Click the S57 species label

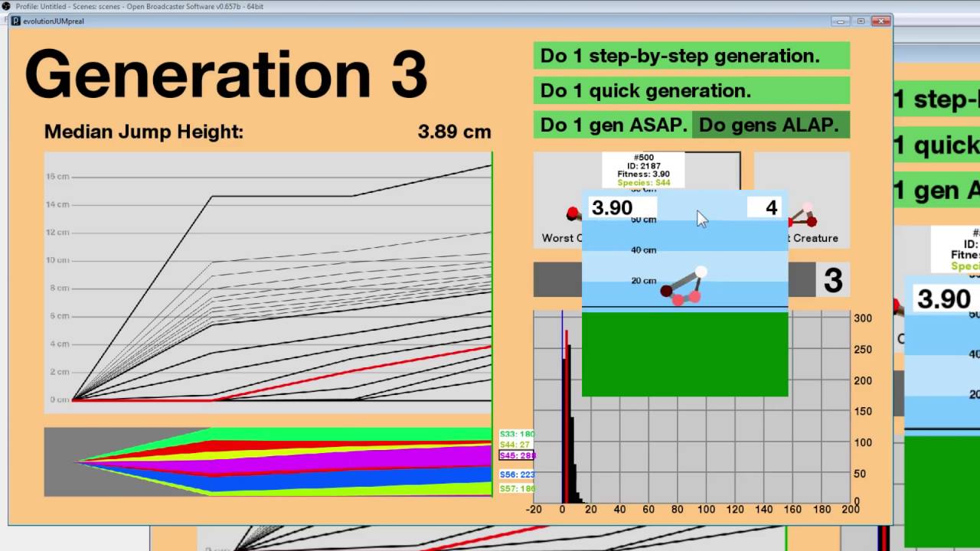[x=517, y=488]
